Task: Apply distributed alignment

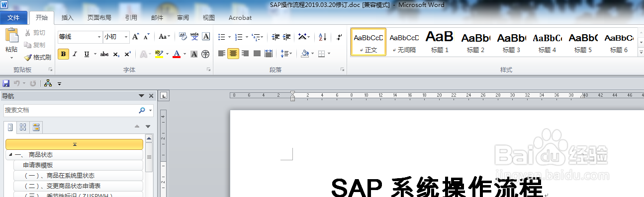Action: click(269, 54)
